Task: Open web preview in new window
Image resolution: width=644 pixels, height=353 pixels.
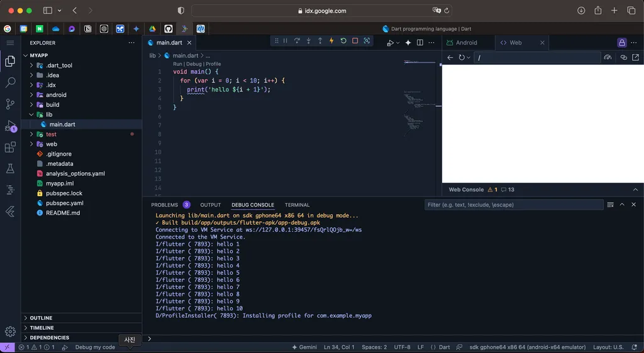Action: 635,57
